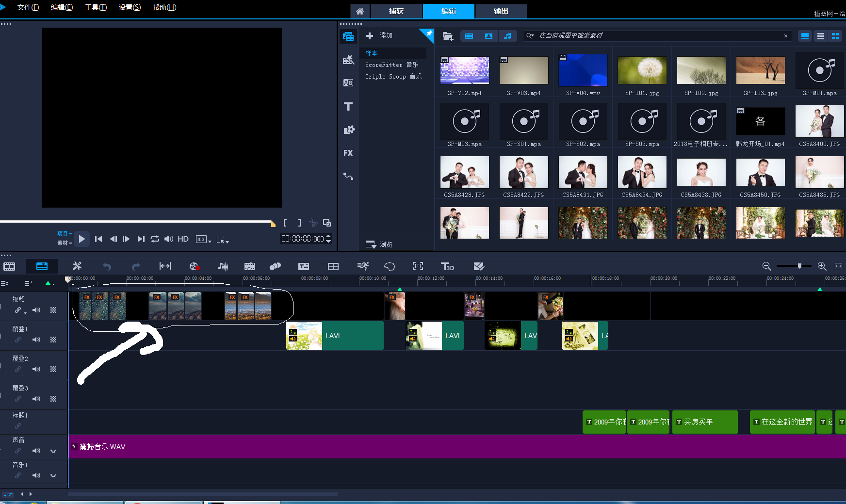Click the 添加 button in library
Viewport: 846px width, 504px height.
tap(379, 35)
